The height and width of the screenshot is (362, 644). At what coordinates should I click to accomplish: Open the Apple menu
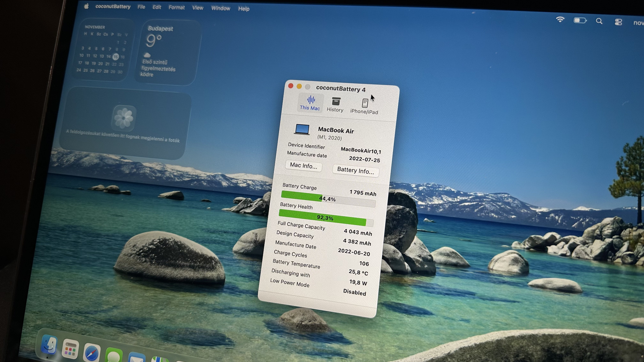tap(86, 6)
